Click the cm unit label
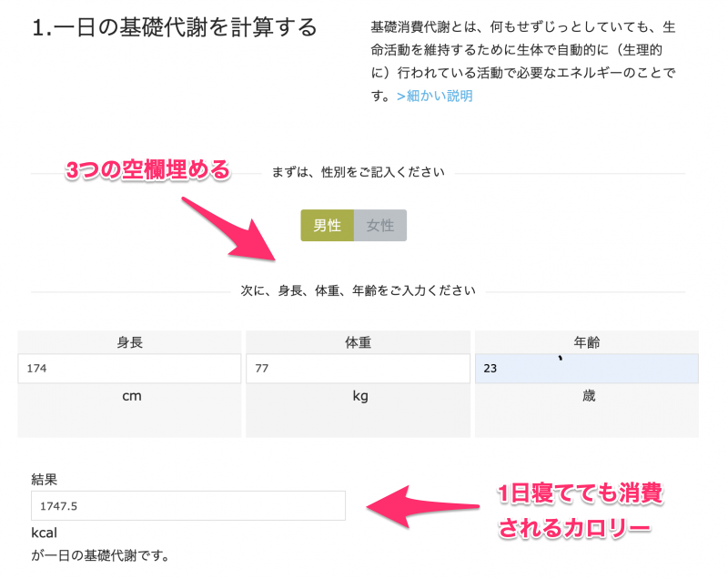Viewport: 728px width, 579px height. tap(129, 397)
